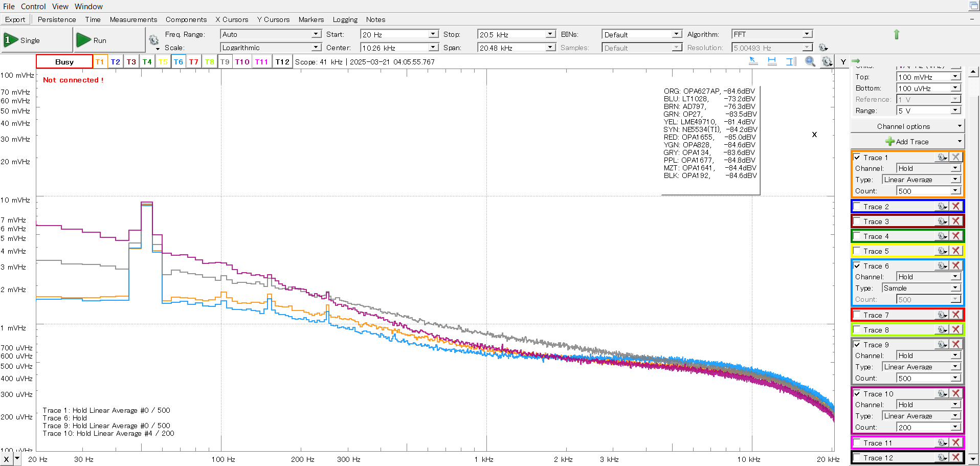Open the gear next to Resolution field
980x466 pixels.
coord(823,48)
